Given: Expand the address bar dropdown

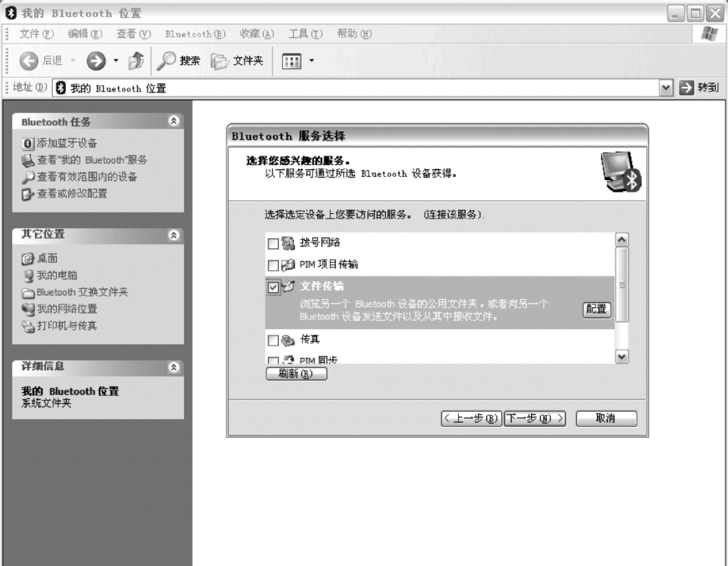Looking at the screenshot, I should (666, 87).
